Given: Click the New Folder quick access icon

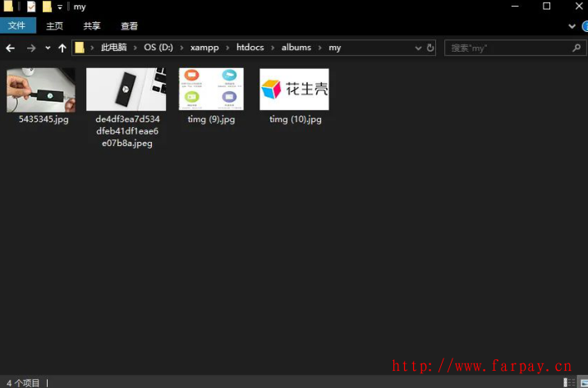Looking at the screenshot, I should click(x=47, y=7).
